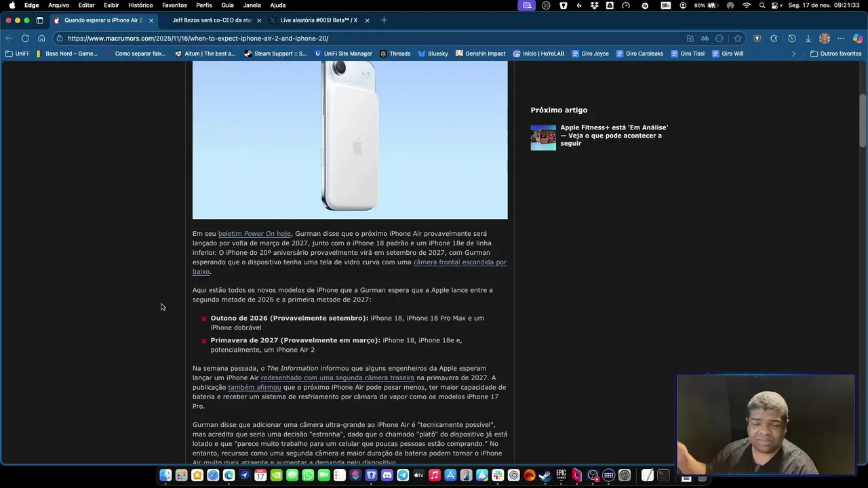The image size is (868, 488).
Task: Open Bitwarden shield extension in toolbar
Action: [757, 39]
